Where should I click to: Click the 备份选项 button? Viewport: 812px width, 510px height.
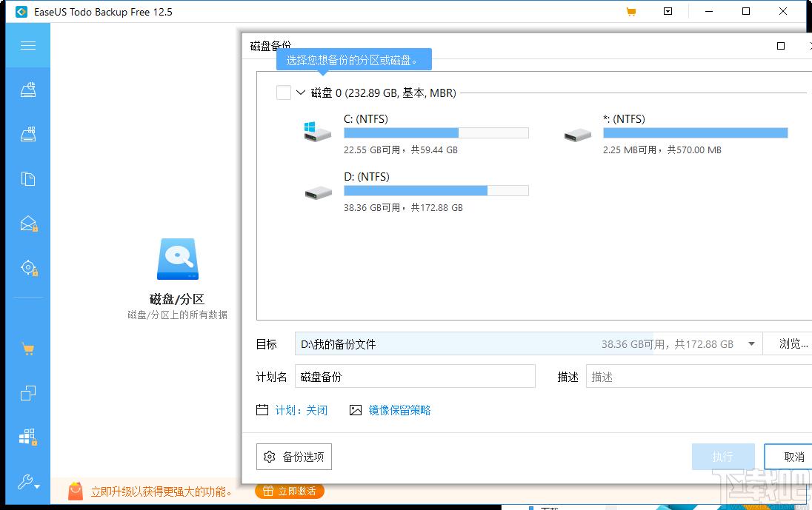(x=294, y=457)
